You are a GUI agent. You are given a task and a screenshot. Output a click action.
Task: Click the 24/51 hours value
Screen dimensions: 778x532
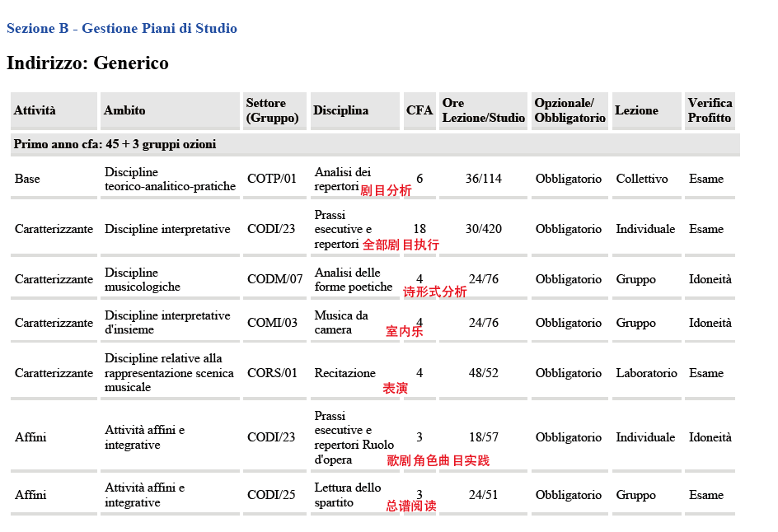coord(484,495)
